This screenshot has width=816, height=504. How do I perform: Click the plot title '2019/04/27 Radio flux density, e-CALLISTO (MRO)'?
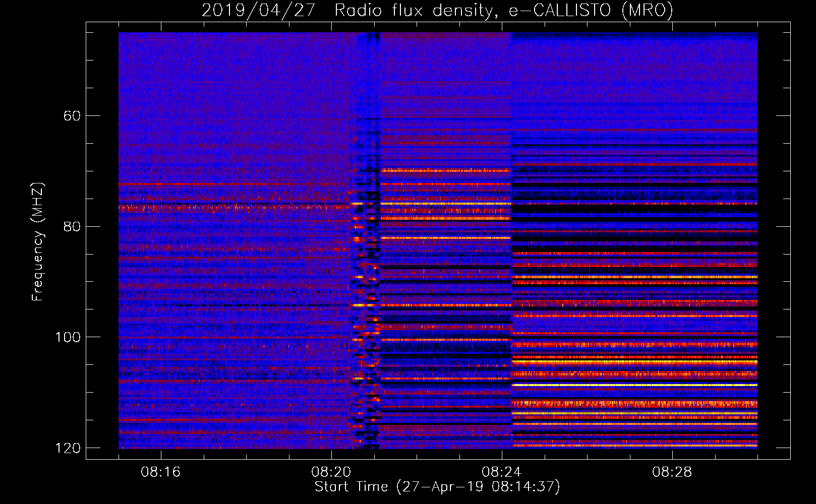(437, 10)
